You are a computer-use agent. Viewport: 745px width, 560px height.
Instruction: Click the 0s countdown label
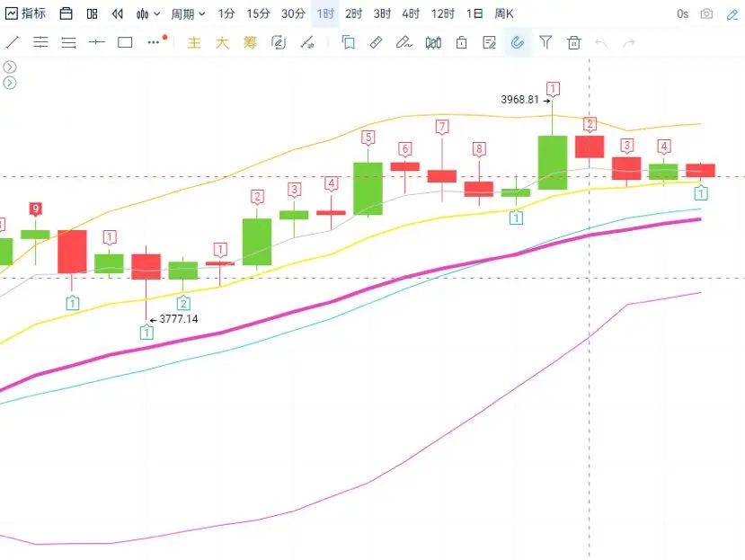682,13
